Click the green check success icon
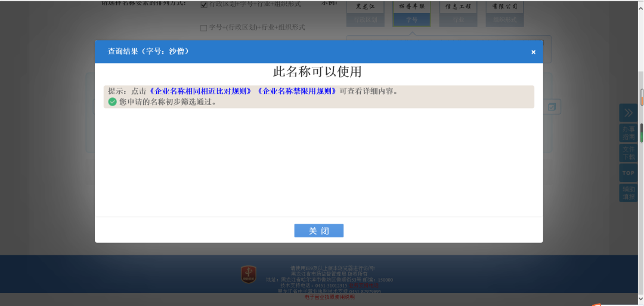 113,102
